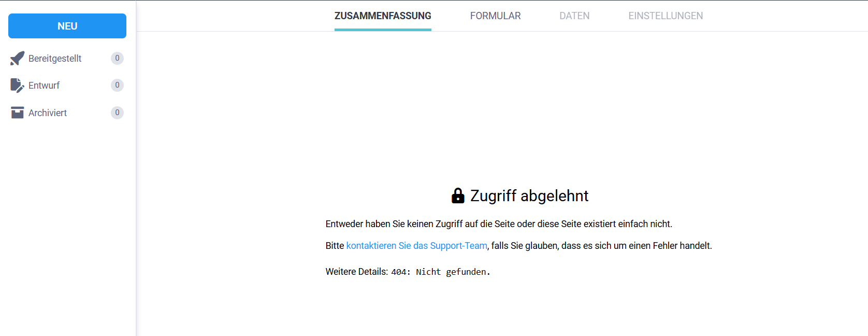Go to the Daten tab
Image resolution: width=868 pixels, height=336 pixels.
[574, 16]
